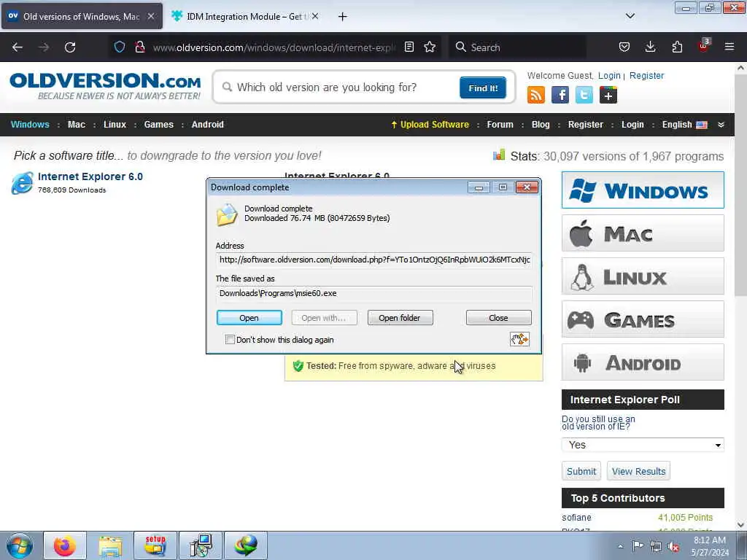Viewport: 747px width, 560px height.
Task: Click the browser address bar URL
Action: pos(274,47)
